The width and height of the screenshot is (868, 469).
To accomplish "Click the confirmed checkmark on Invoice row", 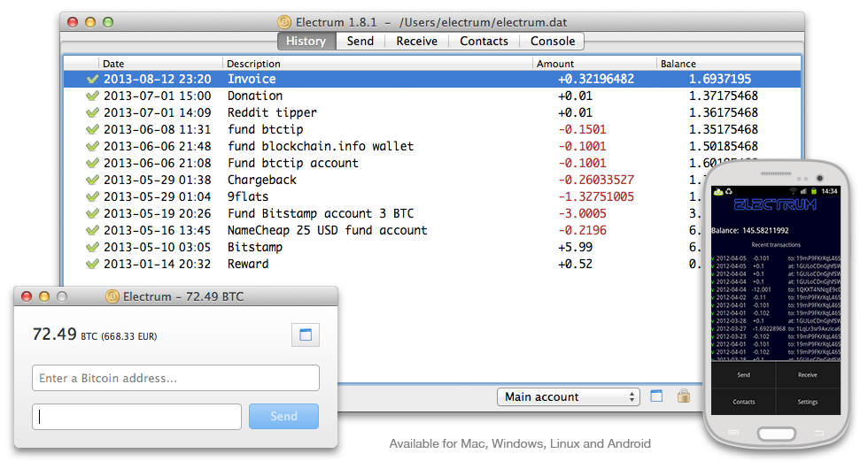I will pyautogui.click(x=92, y=79).
